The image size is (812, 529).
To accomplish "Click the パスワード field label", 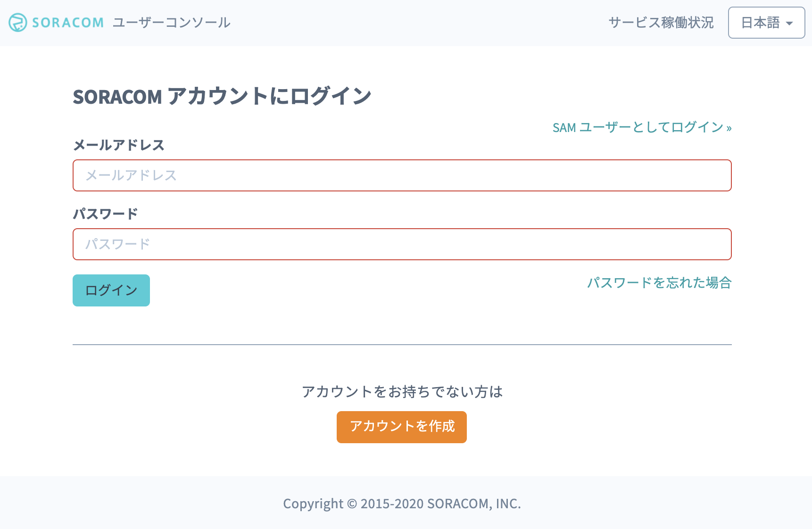I will (105, 214).
